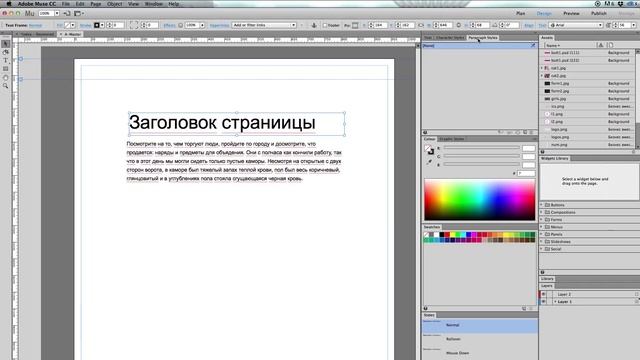
Task: Expand the Compositions widget folder
Action: [x=542, y=212]
